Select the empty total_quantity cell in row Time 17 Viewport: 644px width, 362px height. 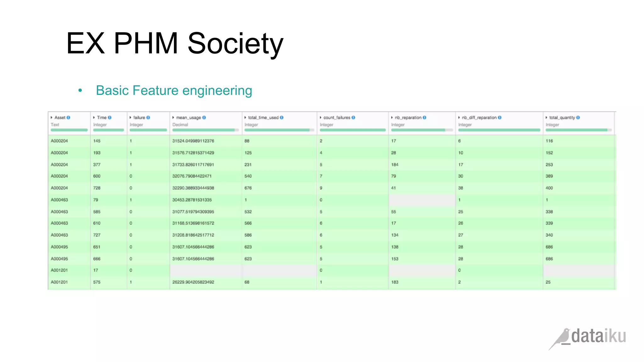click(579, 270)
